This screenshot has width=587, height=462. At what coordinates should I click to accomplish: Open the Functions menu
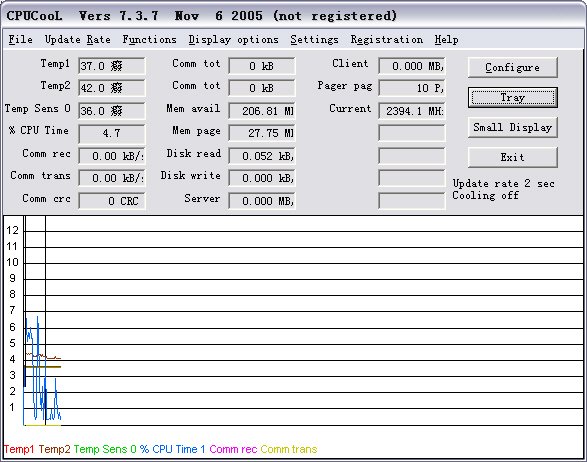pos(149,39)
